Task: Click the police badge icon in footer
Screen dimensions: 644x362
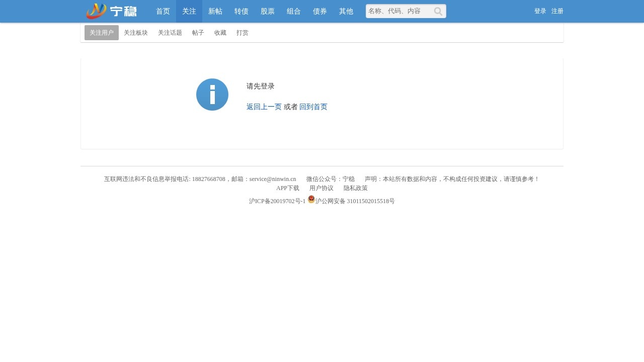Action: [x=311, y=200]
